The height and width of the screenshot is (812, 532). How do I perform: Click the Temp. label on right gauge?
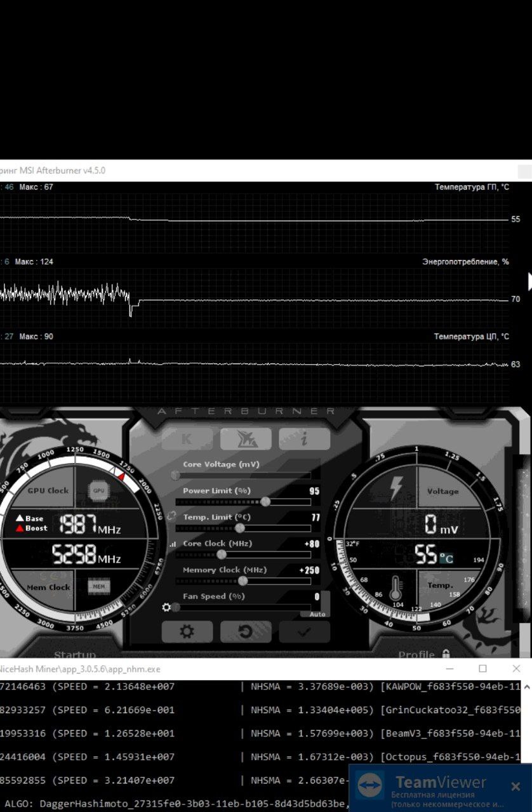coord(439,585)
